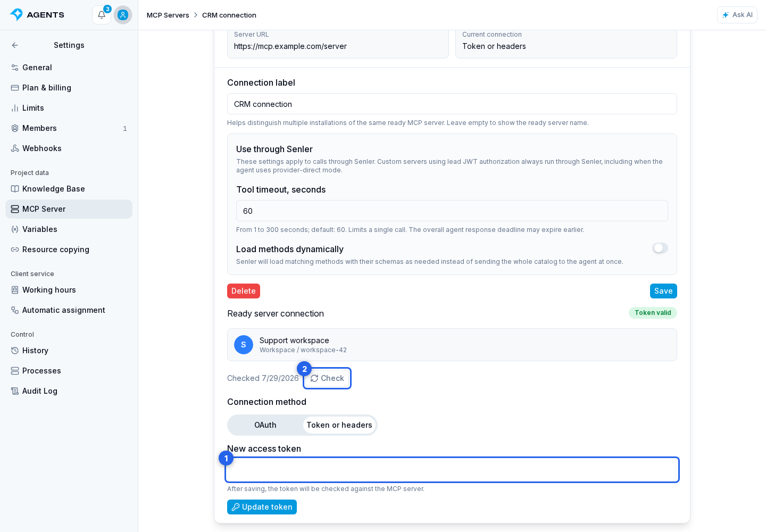Click the Webhooks icon

(x=15, y=148)
